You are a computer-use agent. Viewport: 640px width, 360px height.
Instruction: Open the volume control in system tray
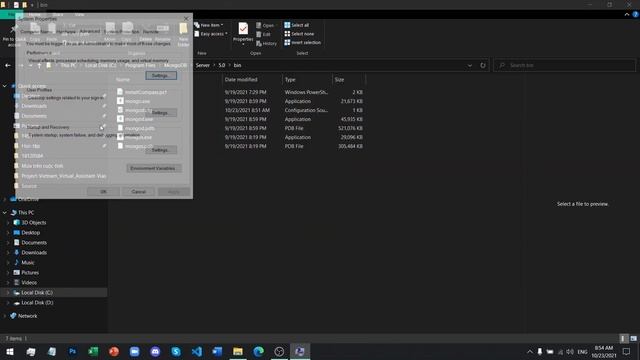click(570, 351)
